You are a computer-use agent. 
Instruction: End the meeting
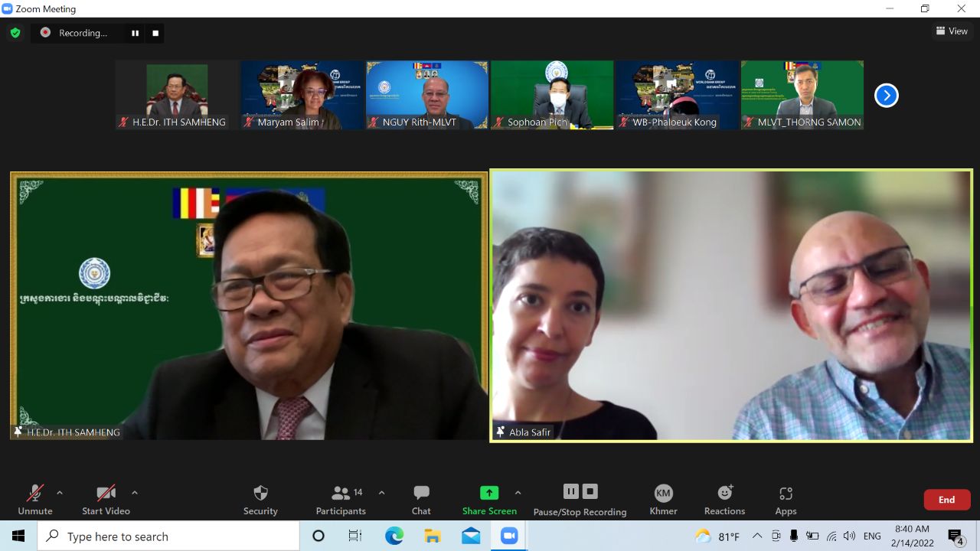click(x=946, y=500)
